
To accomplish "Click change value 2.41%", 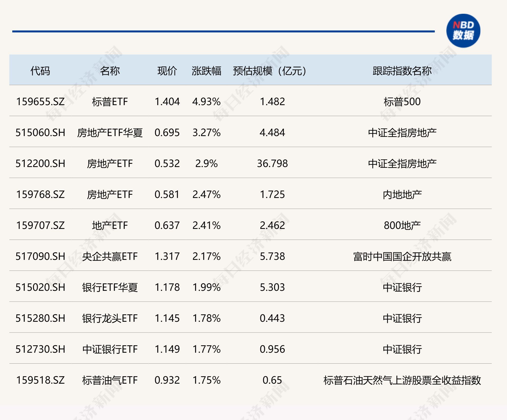I will click(x=207, y=225).
